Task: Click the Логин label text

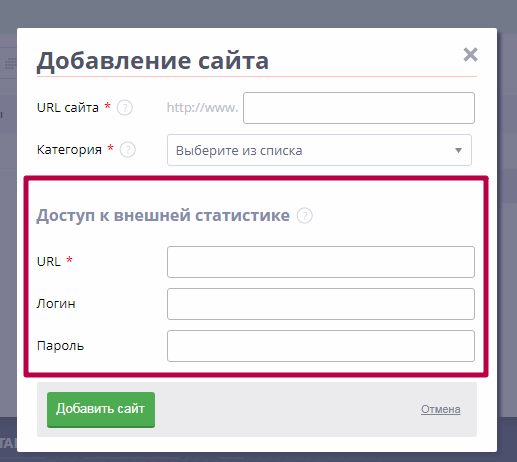Action: pos(56,304)
